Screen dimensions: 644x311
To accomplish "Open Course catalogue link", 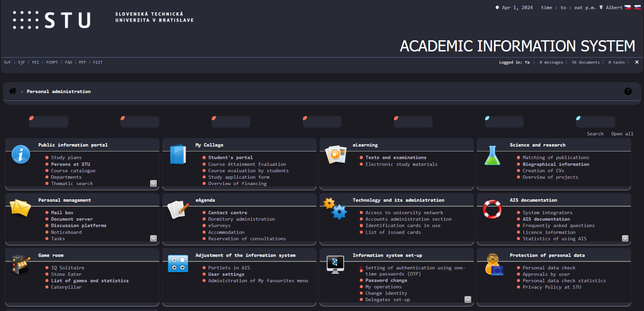I will [x=73, y=171].
